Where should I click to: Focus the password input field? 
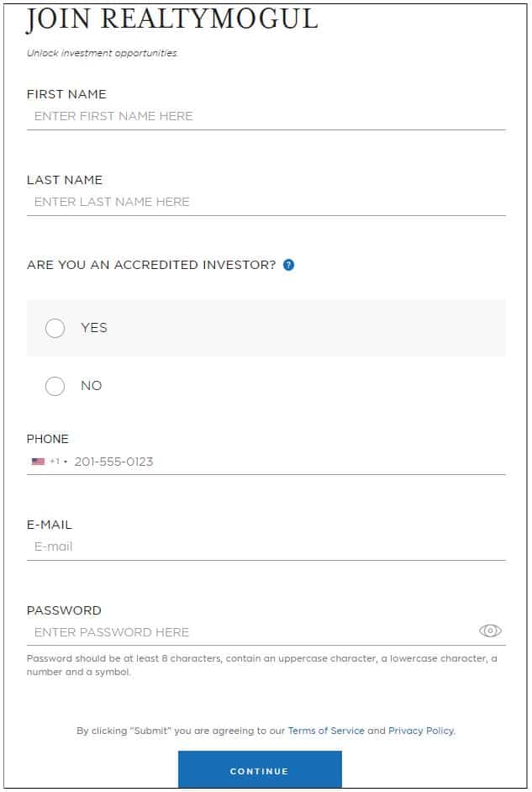(250, 632)
